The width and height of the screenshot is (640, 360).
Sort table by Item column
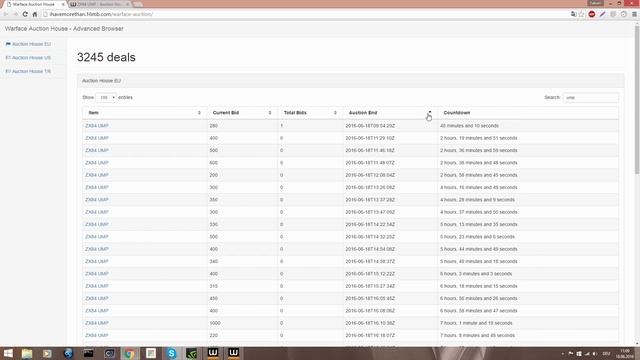click(x=144, y=113)
